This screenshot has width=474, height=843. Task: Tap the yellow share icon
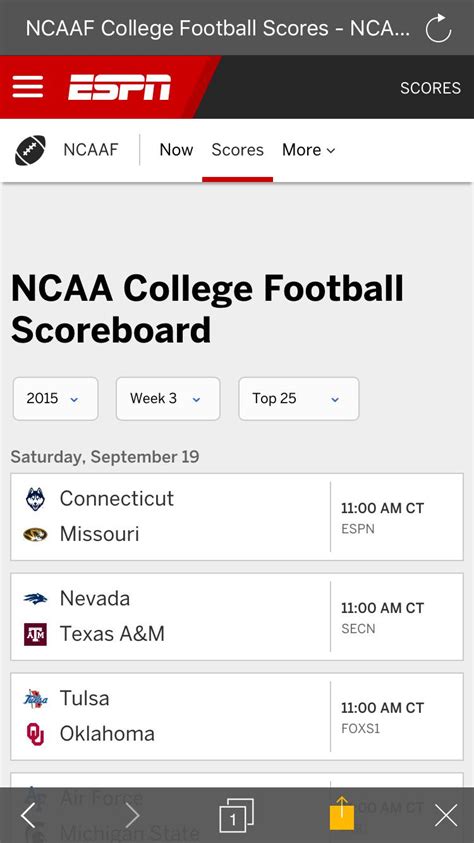(x=342, y=813)
